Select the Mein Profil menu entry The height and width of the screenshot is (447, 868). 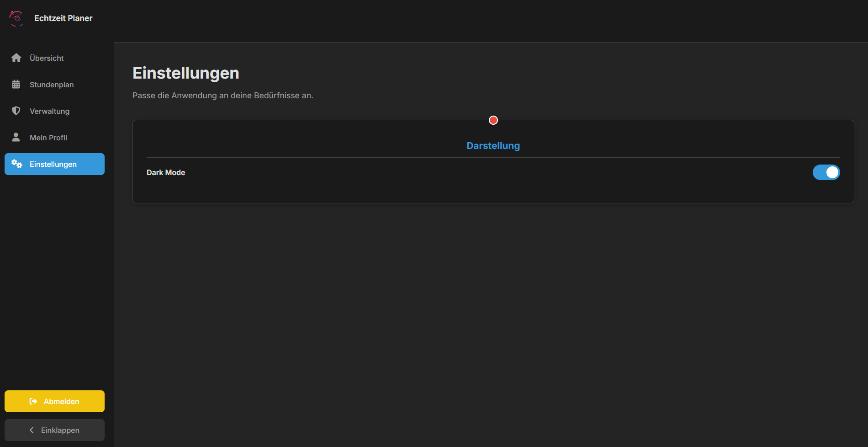click(x=48, y=138)
